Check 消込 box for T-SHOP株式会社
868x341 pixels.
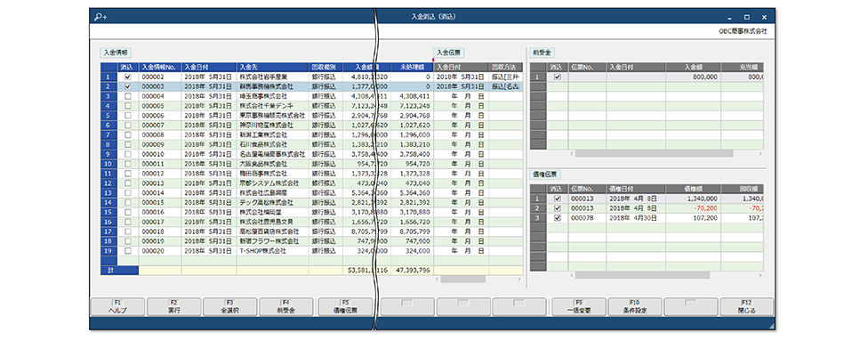[x=128, y=251]
